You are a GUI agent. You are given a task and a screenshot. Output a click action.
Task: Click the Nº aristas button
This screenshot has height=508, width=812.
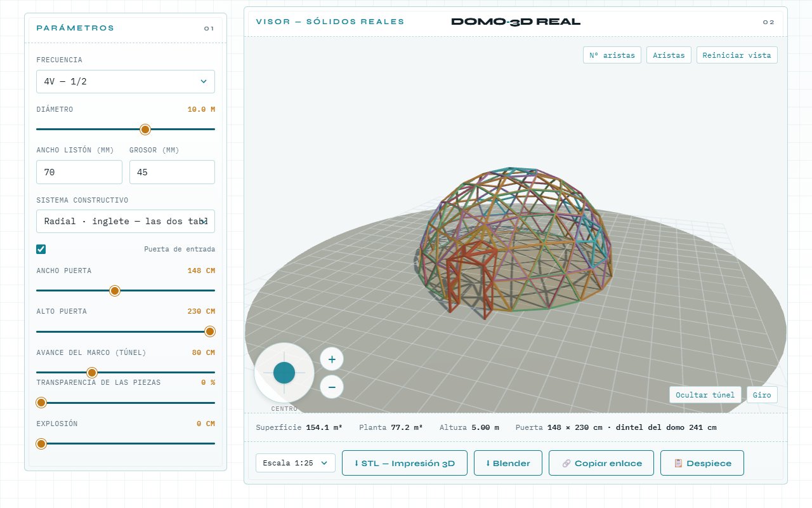point(612,55)
